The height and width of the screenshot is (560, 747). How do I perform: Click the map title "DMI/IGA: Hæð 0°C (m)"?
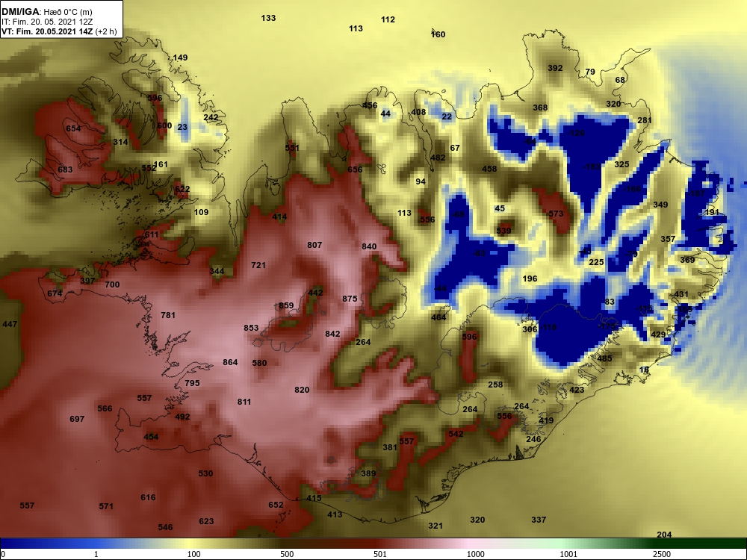(46, 12)
